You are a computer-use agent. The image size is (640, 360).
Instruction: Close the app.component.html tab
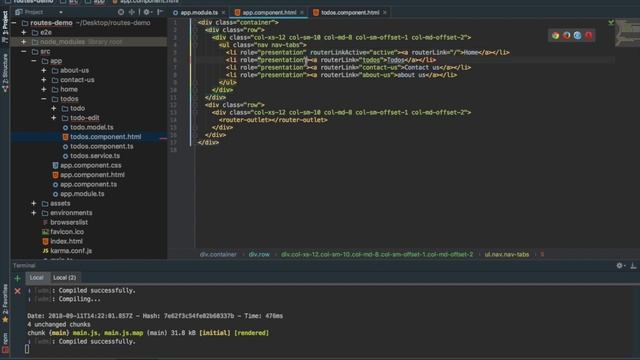302,13
